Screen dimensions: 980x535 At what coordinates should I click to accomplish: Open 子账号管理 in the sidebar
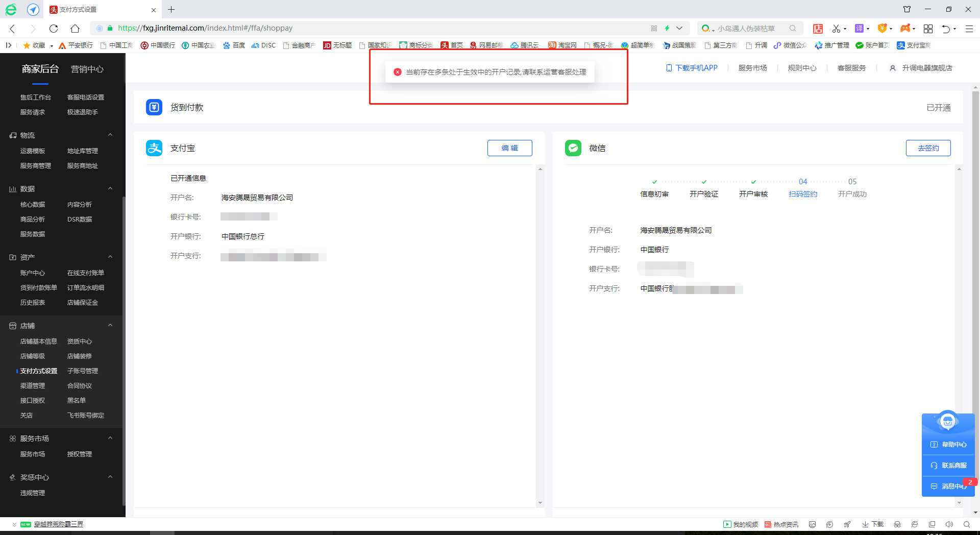83,371
